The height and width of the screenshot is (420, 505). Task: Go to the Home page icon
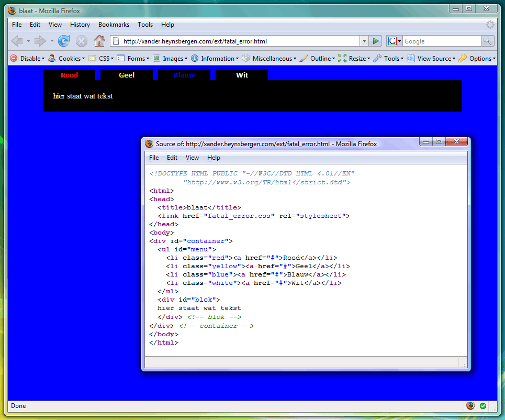[x=99, y=41]
